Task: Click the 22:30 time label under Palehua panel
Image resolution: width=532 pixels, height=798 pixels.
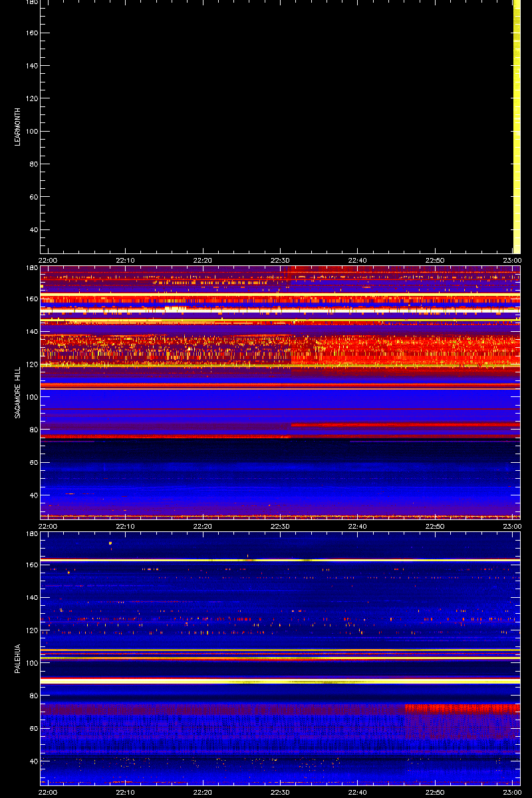Action: pyautogui.click(x=280, y=792)
